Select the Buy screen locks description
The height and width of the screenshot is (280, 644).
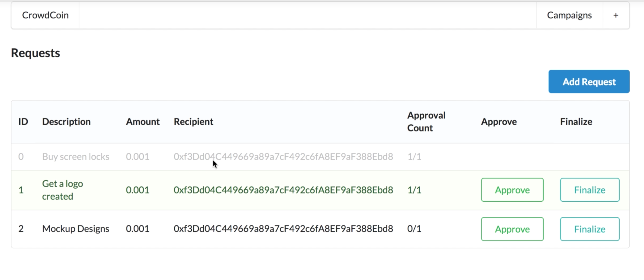(x=75, y=157)
